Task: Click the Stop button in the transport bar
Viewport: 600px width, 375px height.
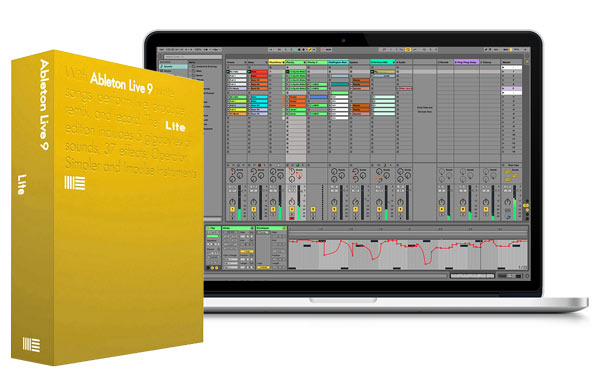Action: pyautogui.click(x=299, y=49)
